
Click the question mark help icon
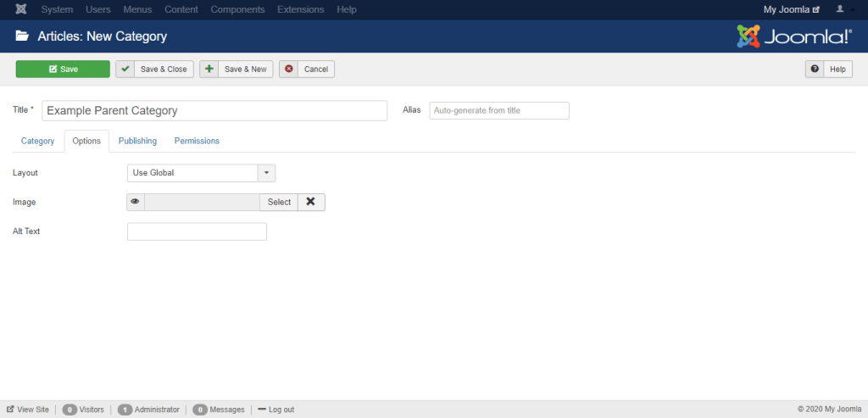pyautogui.click(x=815, y=70)
